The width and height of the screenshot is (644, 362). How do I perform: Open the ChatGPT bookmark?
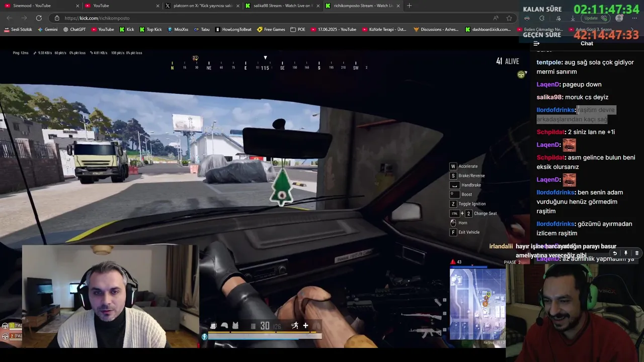(x=74, y=30)
